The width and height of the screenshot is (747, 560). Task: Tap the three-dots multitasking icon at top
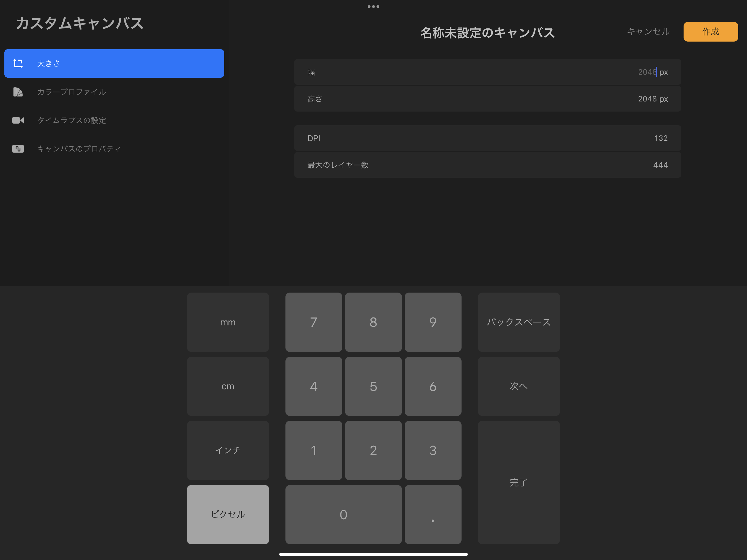point(373,6)
